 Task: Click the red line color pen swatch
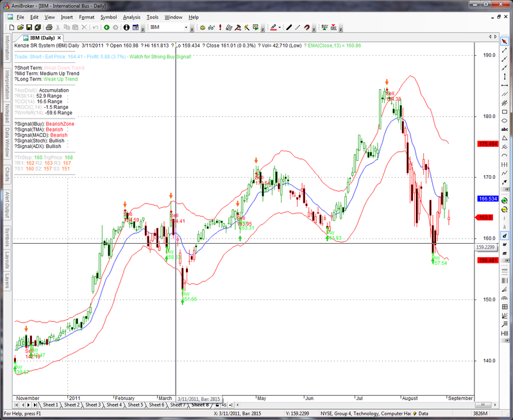[x=274, y=28]
